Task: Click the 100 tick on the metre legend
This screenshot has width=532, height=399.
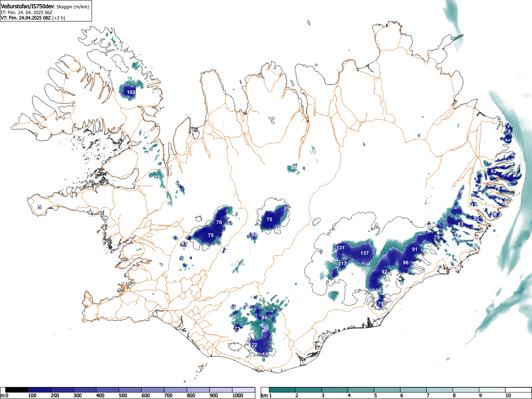Action: click(32, 396)
